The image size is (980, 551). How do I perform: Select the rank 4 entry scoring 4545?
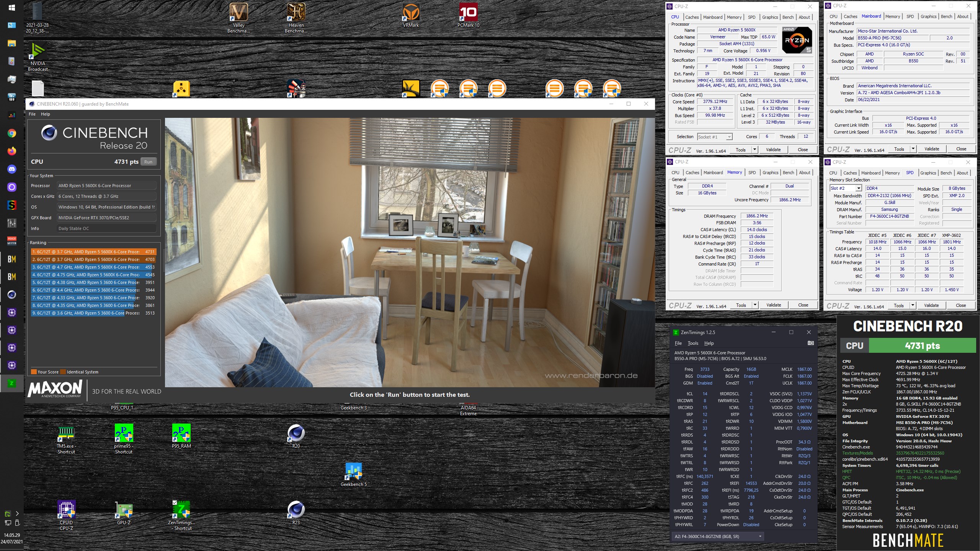[x=94, y=275]
